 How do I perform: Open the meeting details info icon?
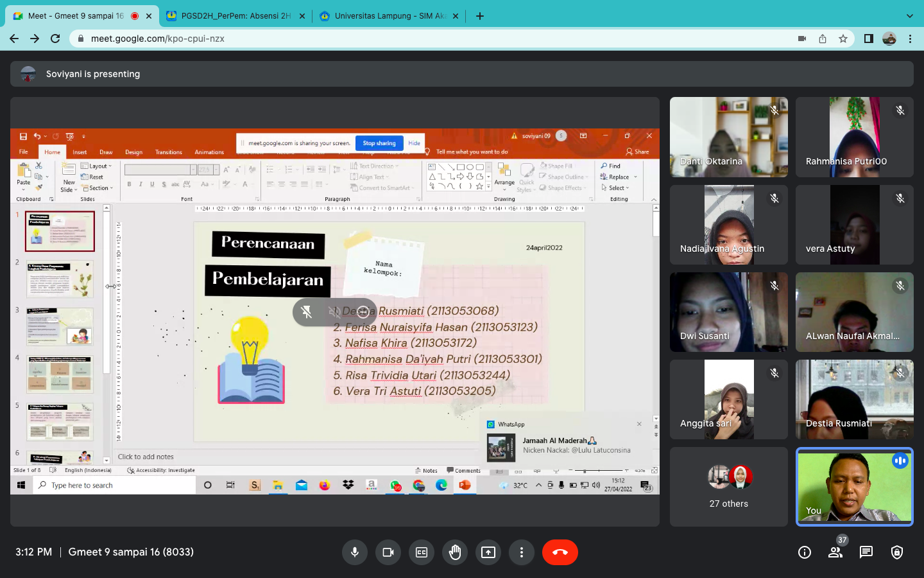(805, 552)
